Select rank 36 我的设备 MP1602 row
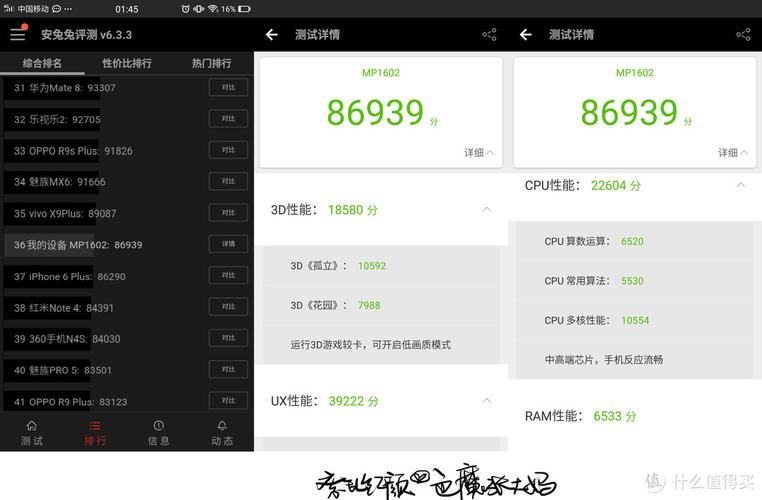The width and height of the screenshot is (762, 500). tap(126, 244)
